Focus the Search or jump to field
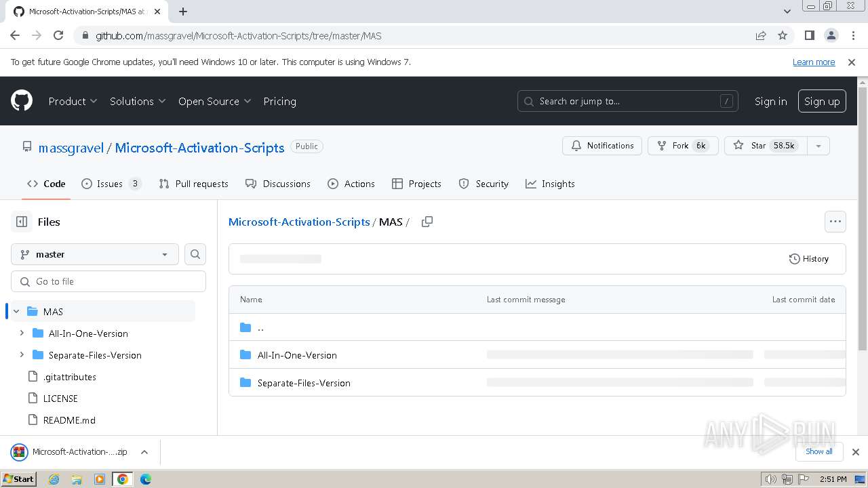This screenshot has width=868, height=488. 628,101
